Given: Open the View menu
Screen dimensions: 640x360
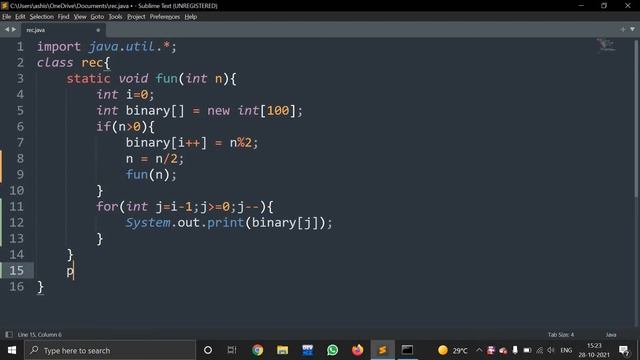Looking at the screenshot, I should [80, 17].
